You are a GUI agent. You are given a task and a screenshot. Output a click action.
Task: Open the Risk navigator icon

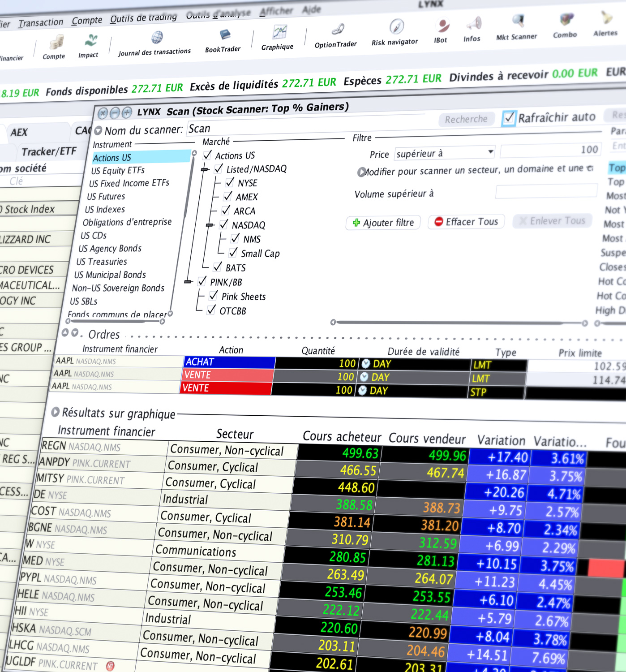396,27
